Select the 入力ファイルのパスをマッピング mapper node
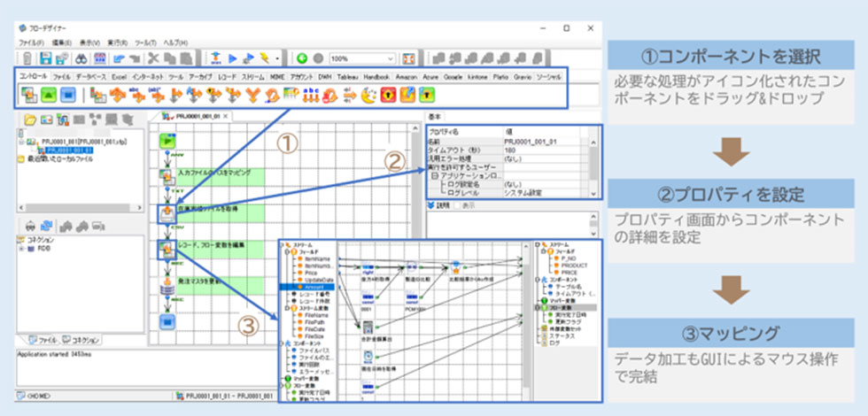The width and height of the screenshot is (868, 416). click(167, 177)
